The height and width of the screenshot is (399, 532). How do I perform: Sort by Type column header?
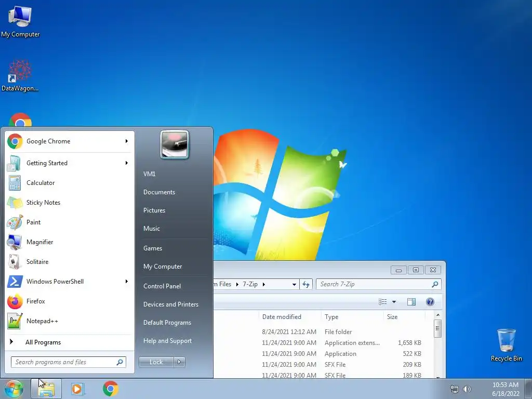[352, 317]
